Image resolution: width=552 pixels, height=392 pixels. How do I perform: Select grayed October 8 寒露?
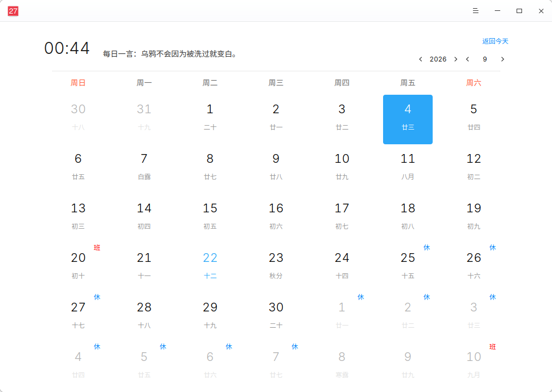click(x=342, y=367)
